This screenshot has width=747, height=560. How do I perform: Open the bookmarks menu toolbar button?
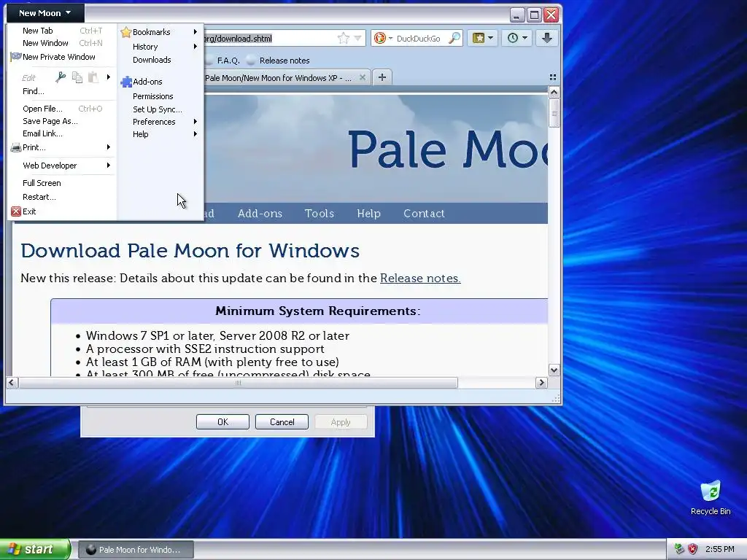click(483, 38)
